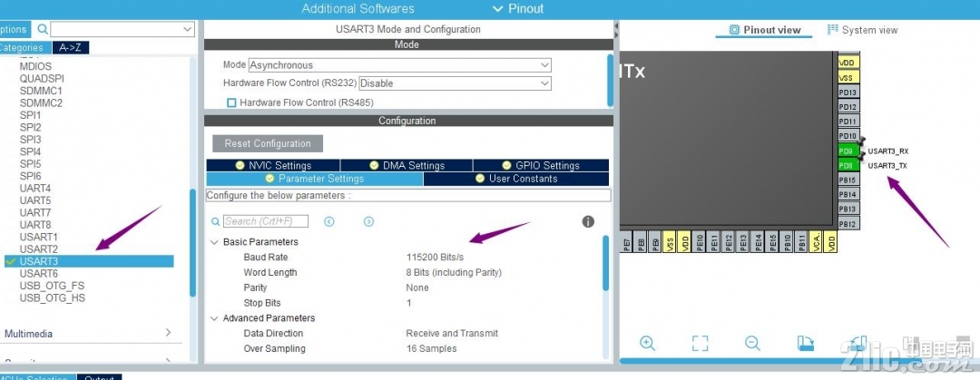The width and height of the screenshot is (980, 380).
Task: Collapse the Basic Parameters group
Action: pyautogui.click(x=215, y=242)
